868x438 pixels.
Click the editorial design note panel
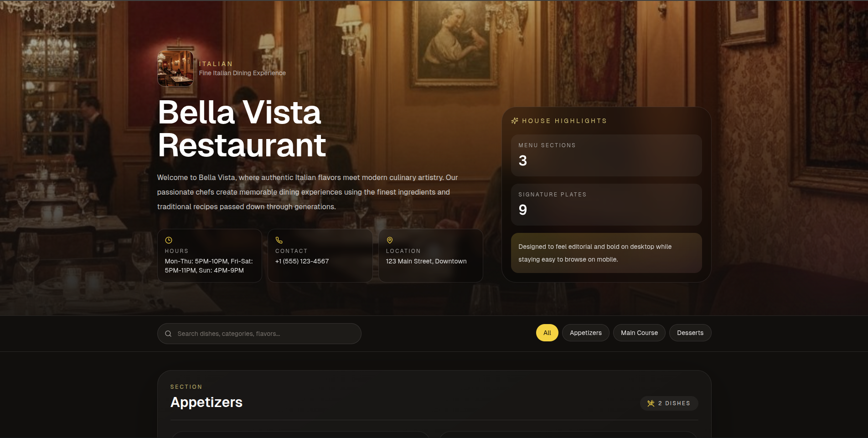pyautogui.click(x=606, y=253)
